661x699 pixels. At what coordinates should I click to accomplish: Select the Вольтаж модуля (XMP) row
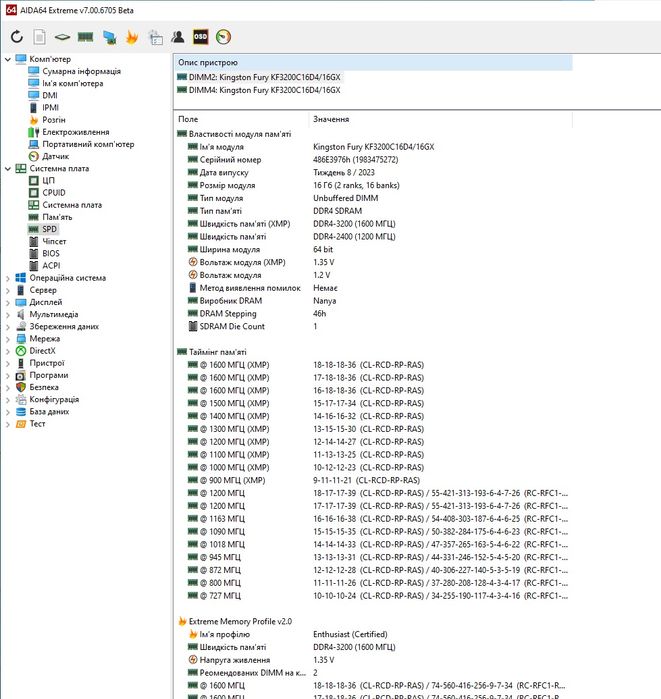(x=372, y=262)
